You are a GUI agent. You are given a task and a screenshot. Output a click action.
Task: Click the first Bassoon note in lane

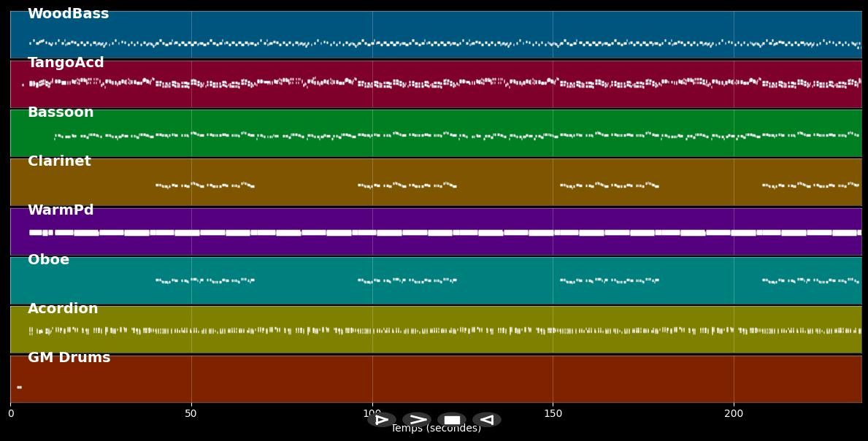tap(56, 137)
